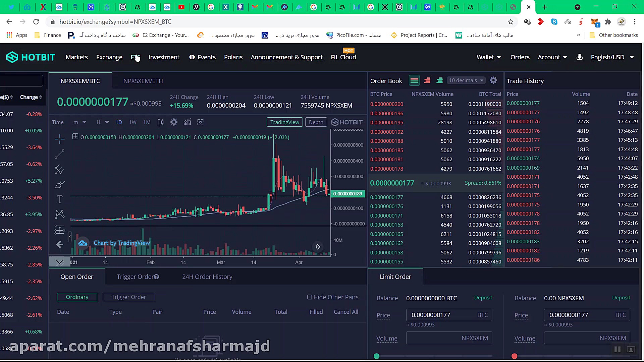
Task: Select the 1W chart interval
Action: 133,122
